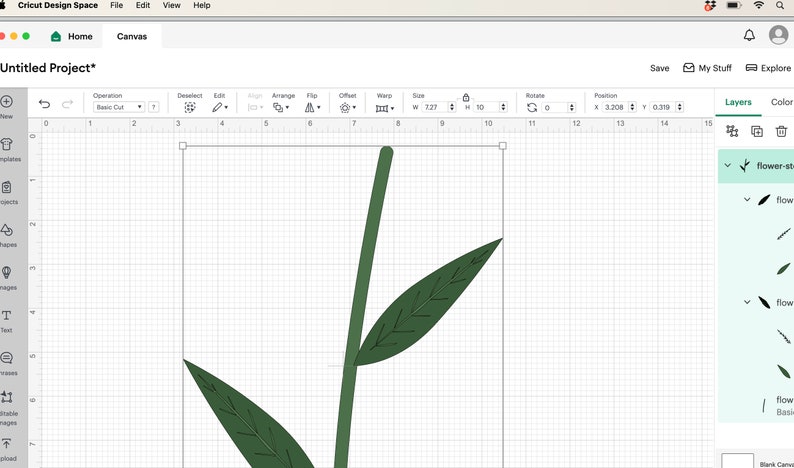Screen dimensions: 794x468
Task: Open the Edit pencil menu
Action: [220, 107]
